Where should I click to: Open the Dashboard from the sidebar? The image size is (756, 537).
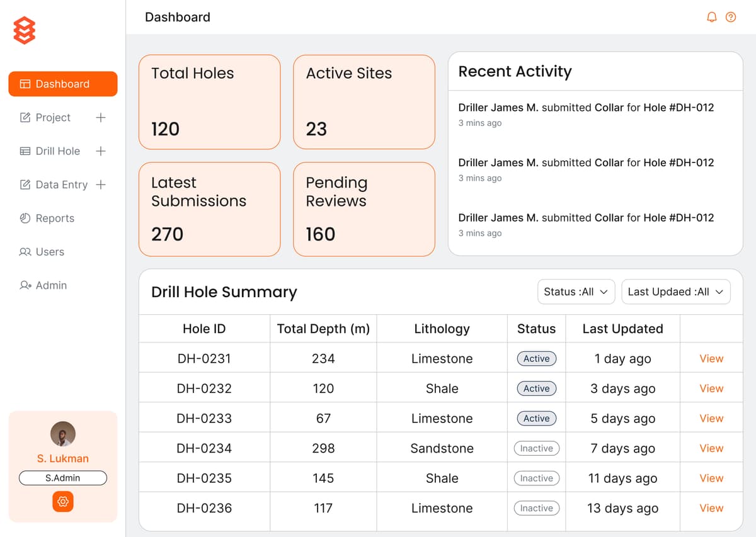[62, 84]
